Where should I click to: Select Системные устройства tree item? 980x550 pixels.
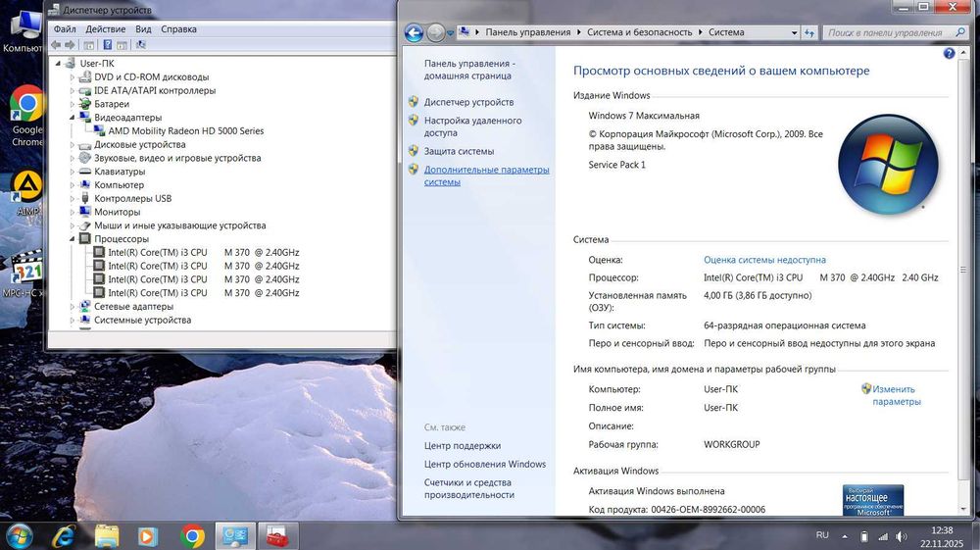[x=142, y=320]
